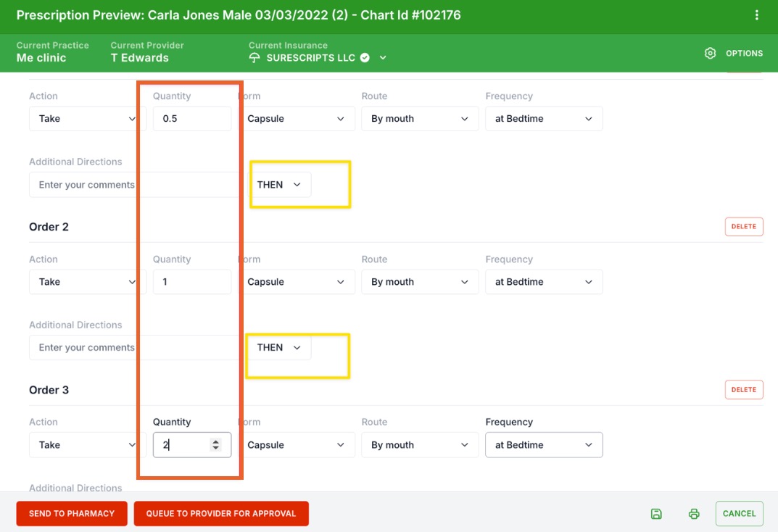Click the Surescripts verified checkmark icon
The height and width of the screenshot is (532, 778).
(365, 57)
